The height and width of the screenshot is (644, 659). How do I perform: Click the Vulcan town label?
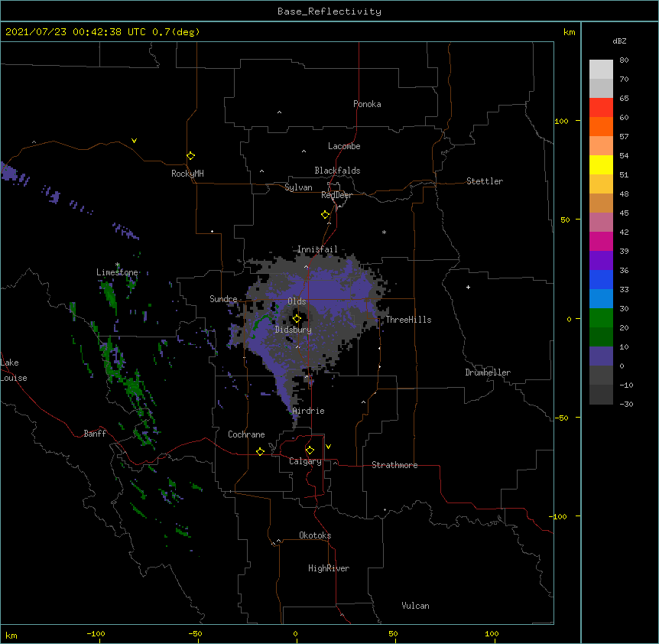coord(415,606)
